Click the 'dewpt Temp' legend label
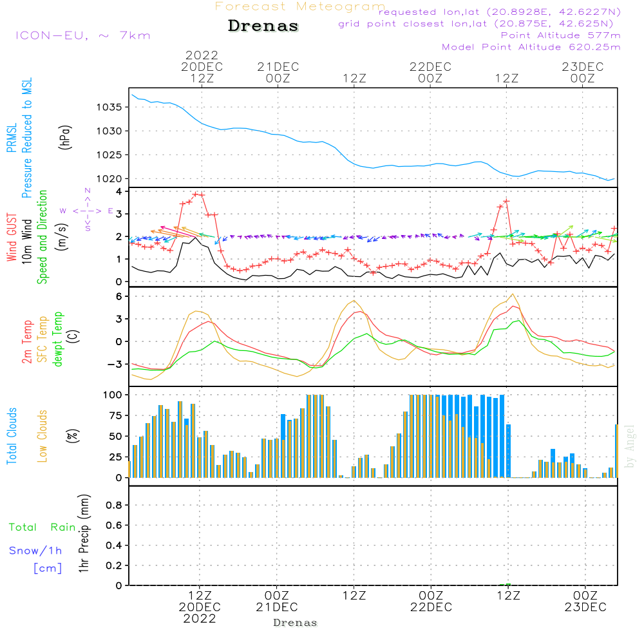The height and width of the screenshot is (644, 644). pos(57,339)
